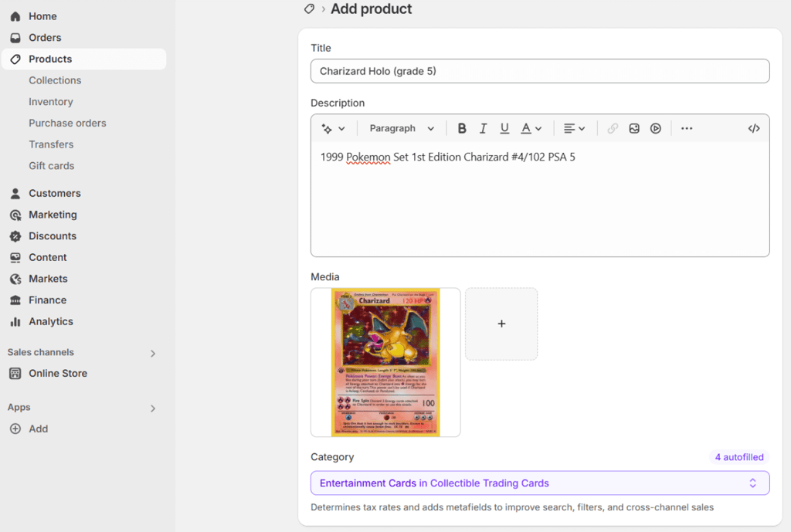
Task: Open the more formatting options ellipsis
Action: pyautogui.click(x=687, y=129)
